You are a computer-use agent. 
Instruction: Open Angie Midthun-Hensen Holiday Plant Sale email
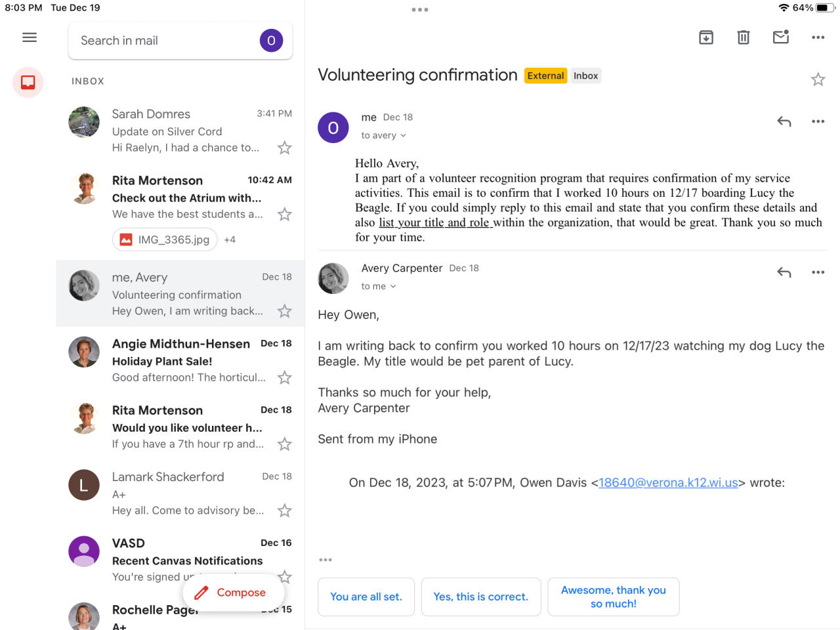pyautogui.click(x=180, y=360)
